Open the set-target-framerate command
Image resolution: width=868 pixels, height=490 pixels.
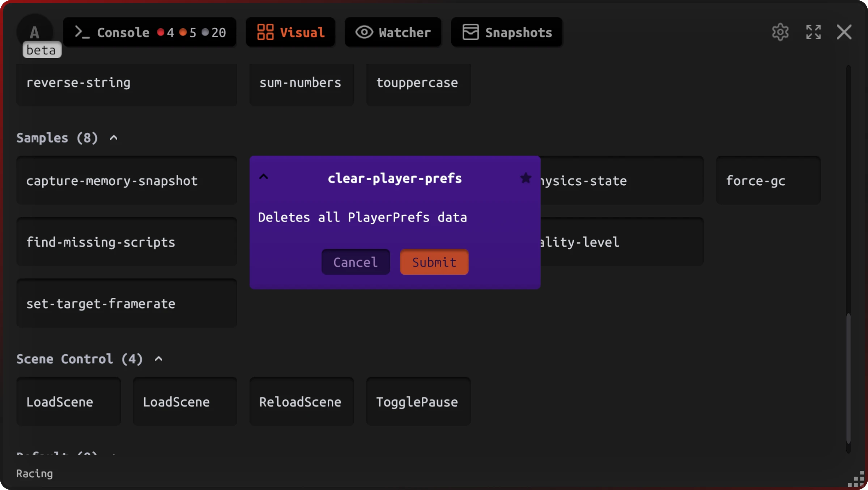click(x=127, y=303)
